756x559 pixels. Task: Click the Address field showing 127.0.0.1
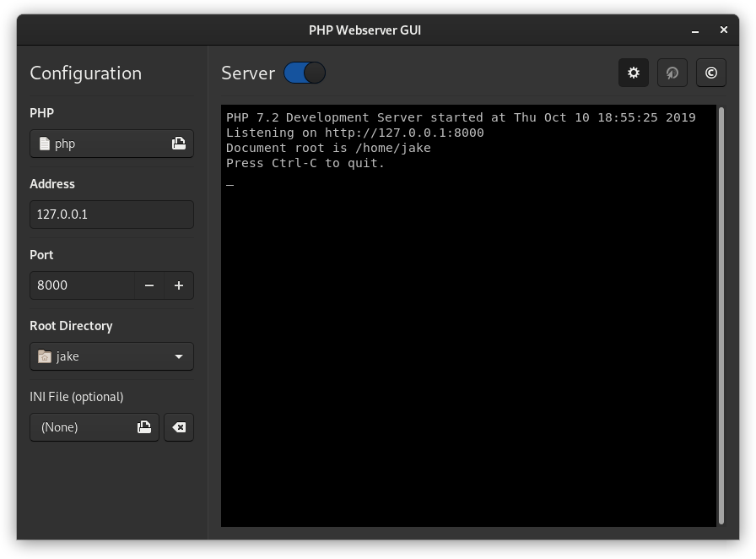pyautogui.click(x=111, y=214)
